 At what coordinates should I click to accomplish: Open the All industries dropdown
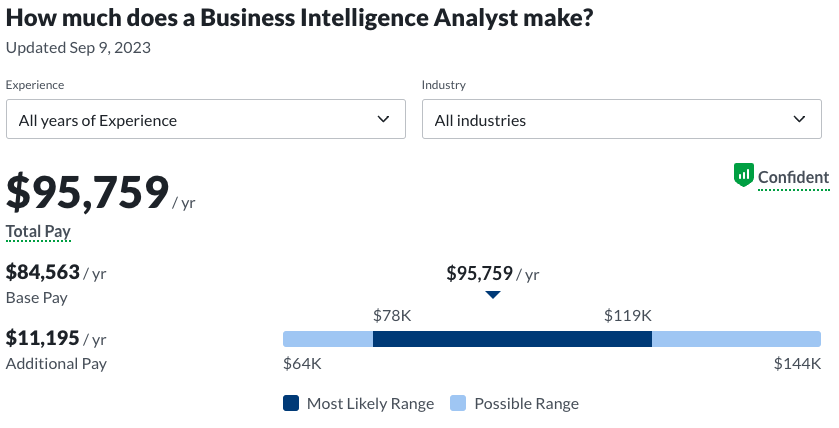tap(621, 120)
